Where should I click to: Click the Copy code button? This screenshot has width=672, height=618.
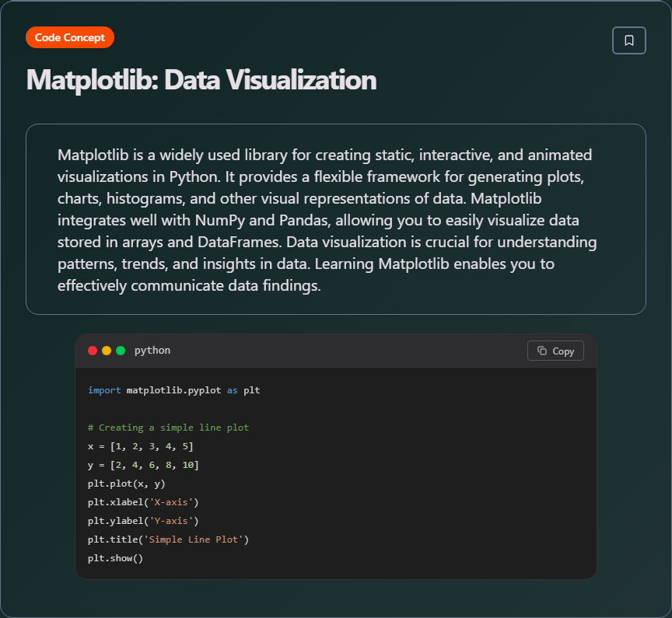(555, 351)
